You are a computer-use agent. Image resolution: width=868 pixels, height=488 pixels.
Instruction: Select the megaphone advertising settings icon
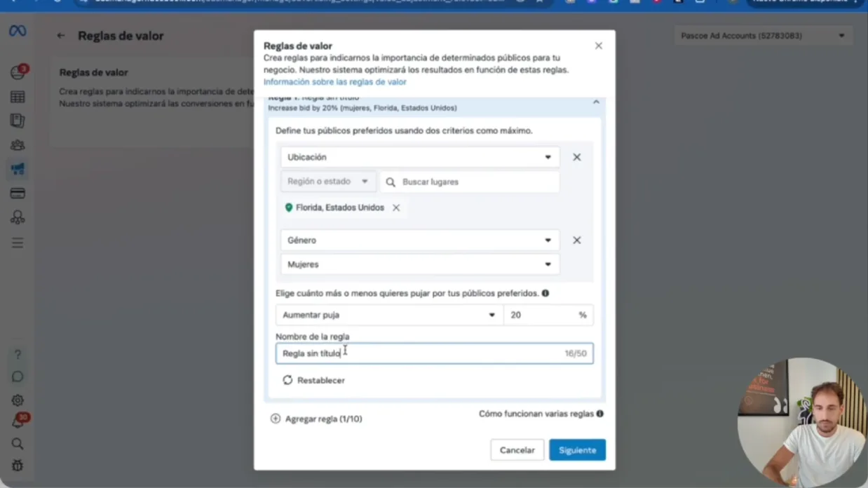[18, 169]
